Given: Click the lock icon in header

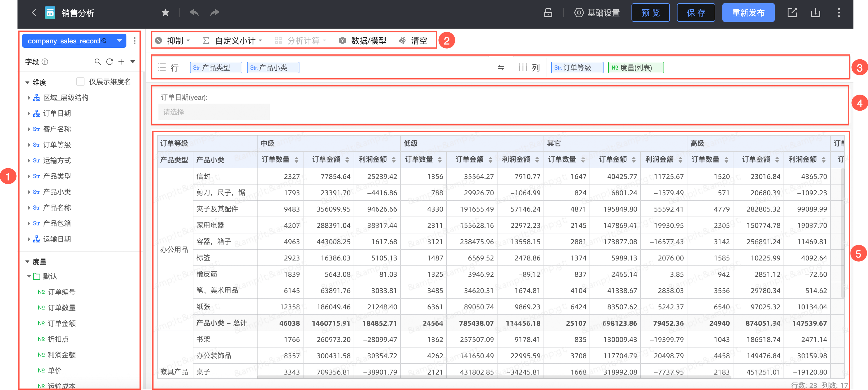Looking at the screenshot, I should coord(548,13).
